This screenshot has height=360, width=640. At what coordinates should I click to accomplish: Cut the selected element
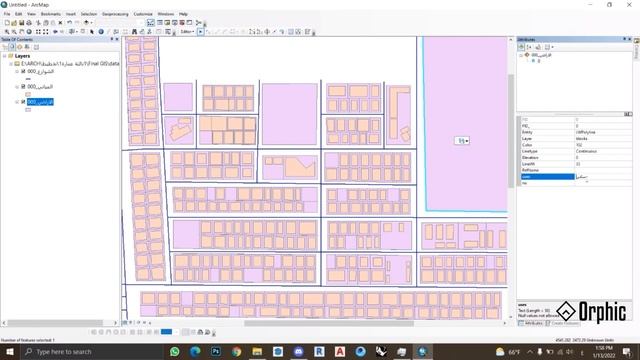38,23
